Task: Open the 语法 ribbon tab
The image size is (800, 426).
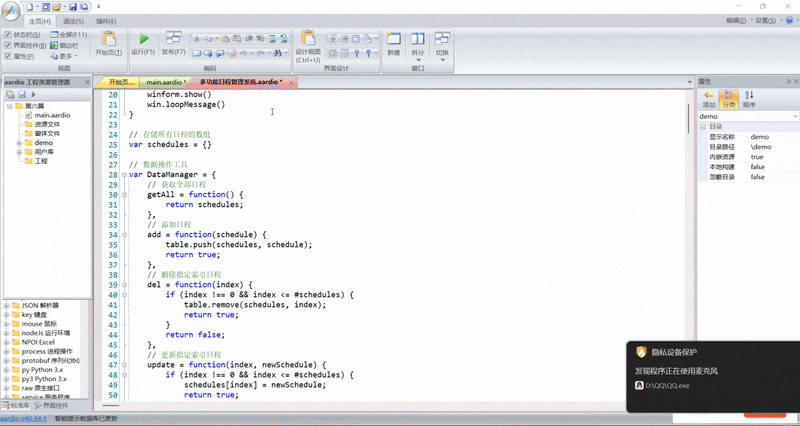Action: point(73,20)
